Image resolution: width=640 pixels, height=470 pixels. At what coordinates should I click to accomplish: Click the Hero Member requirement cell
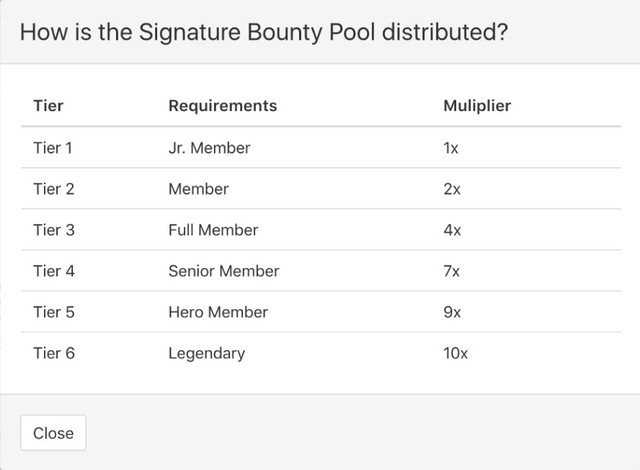(218, 312)
